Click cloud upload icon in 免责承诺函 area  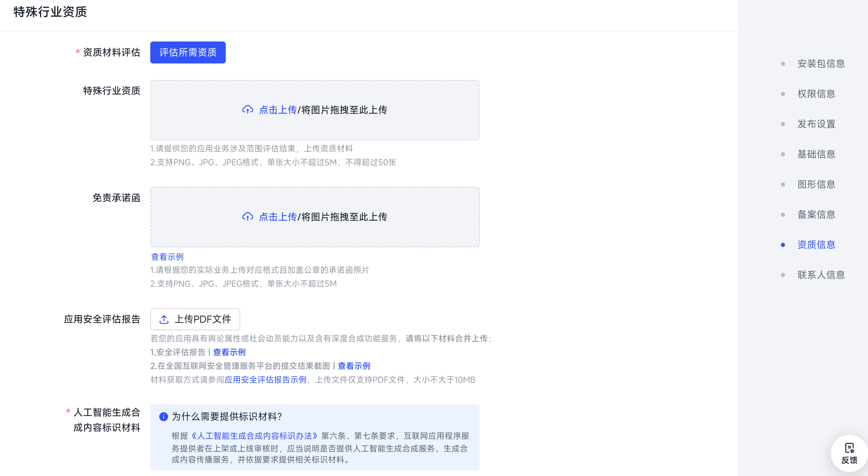tap(247, 217)
